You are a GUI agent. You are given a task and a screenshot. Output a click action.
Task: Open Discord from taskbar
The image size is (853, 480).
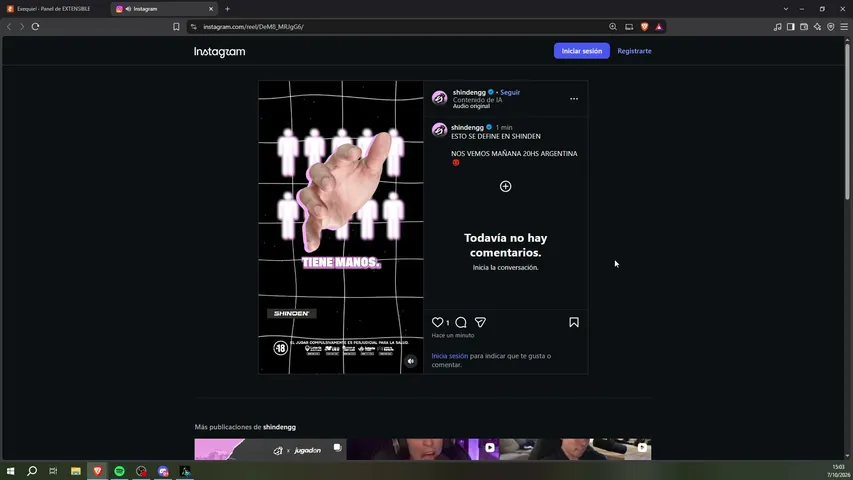coord(163,471)
